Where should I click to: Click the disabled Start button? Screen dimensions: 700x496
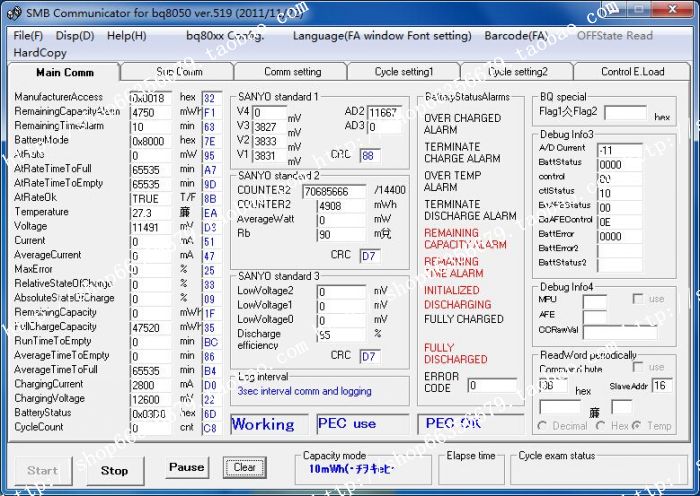click(43, 471)
